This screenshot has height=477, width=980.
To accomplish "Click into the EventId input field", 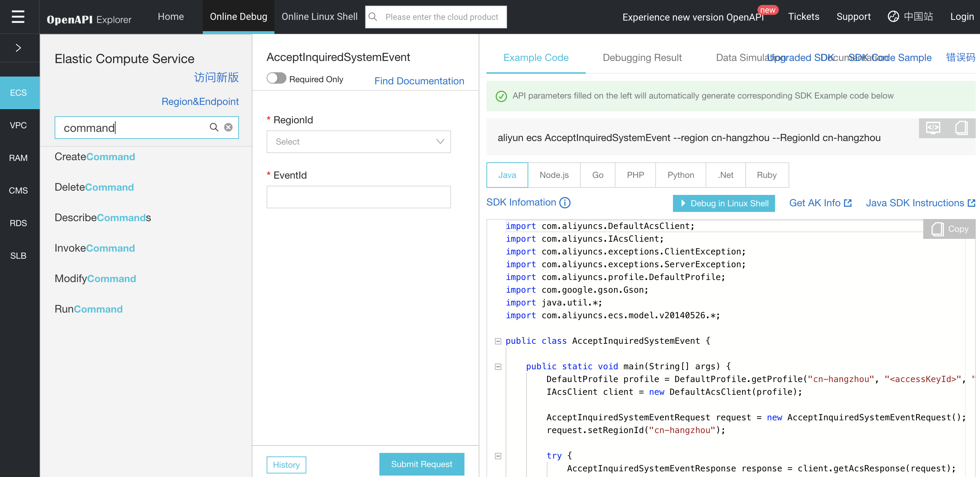I will coord(358,197).
